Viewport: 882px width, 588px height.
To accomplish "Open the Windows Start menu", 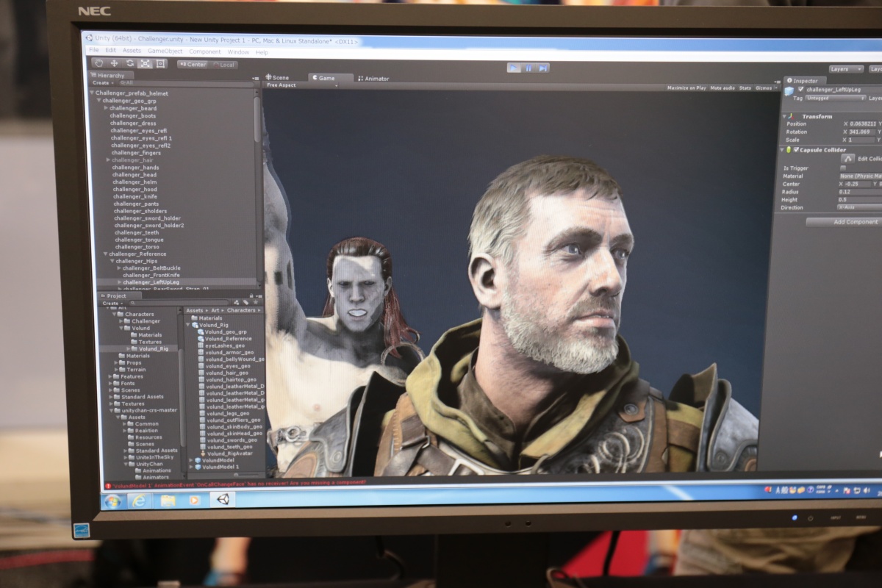I will point(113,501).
